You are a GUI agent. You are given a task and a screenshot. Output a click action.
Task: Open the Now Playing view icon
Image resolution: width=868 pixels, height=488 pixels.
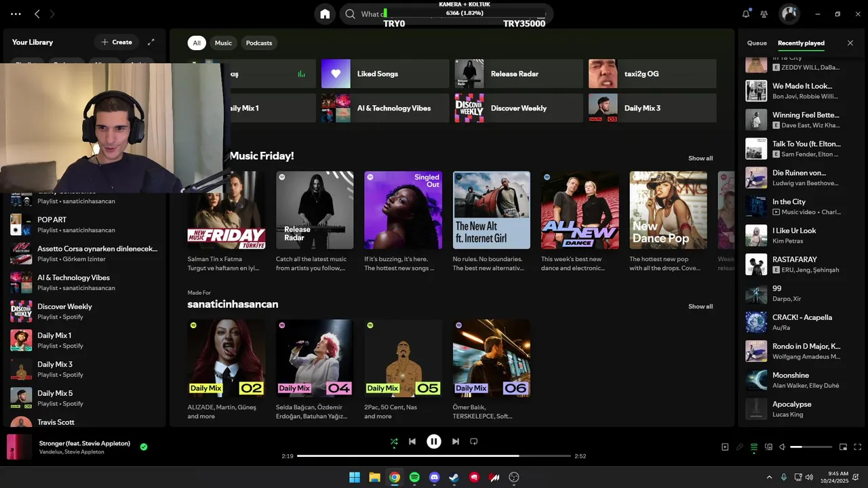click(725, 447)
